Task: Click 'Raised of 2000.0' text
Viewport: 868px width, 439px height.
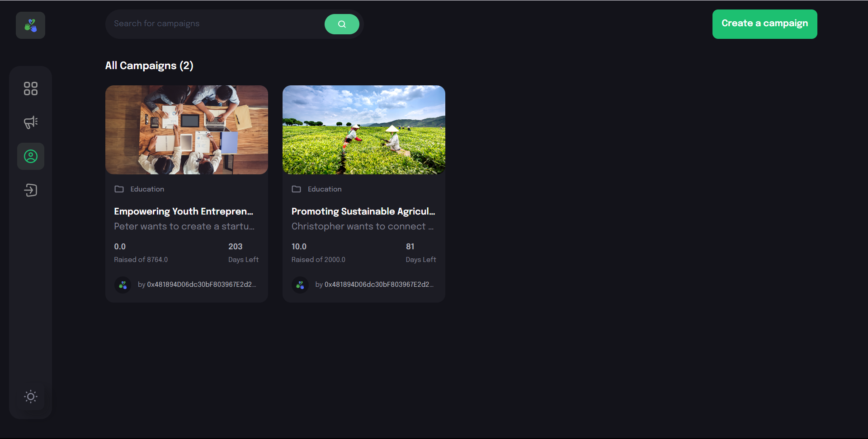Action: [x=318, y=260]
